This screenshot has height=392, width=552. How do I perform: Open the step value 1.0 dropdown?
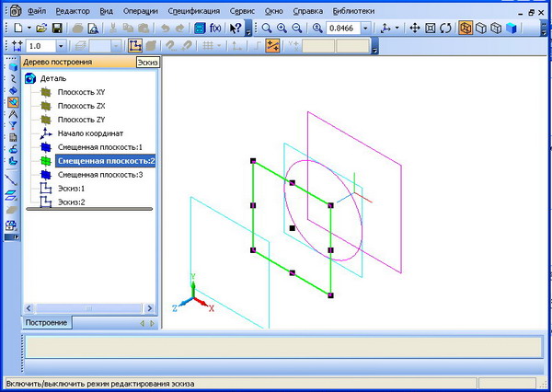point(61,46)
